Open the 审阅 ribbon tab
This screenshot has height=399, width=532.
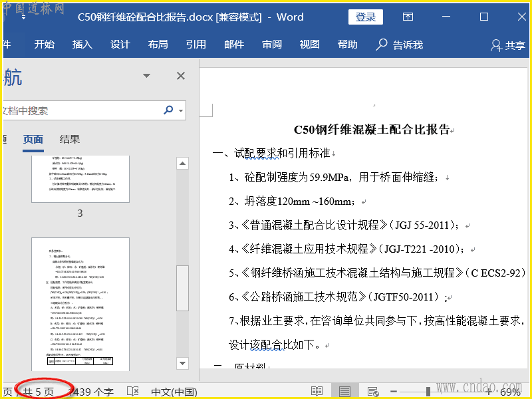[272, 45]
